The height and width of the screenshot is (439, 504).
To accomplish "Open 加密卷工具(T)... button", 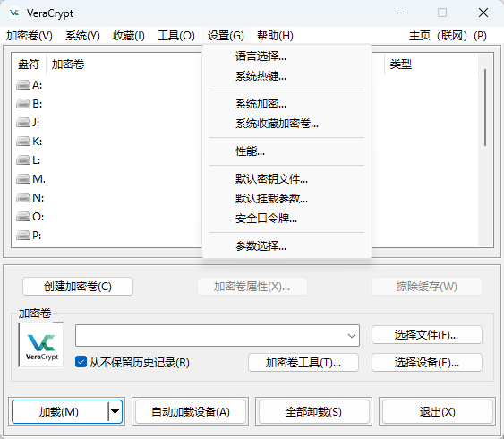I will click(x=303, y=363).
